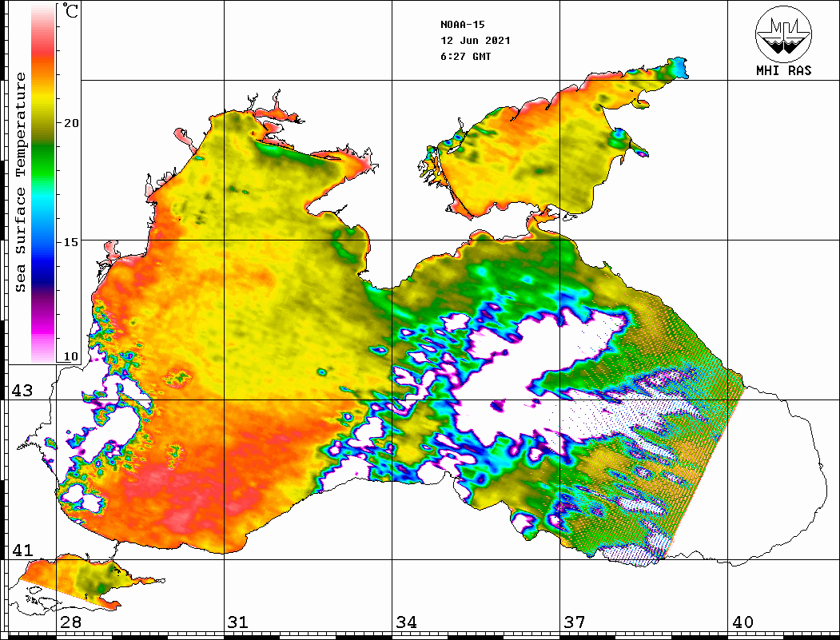Image resolution: width=840 pixels, height=640 pixels.
Task: Click the latitude 43 axis label
Action: (22, 391)
